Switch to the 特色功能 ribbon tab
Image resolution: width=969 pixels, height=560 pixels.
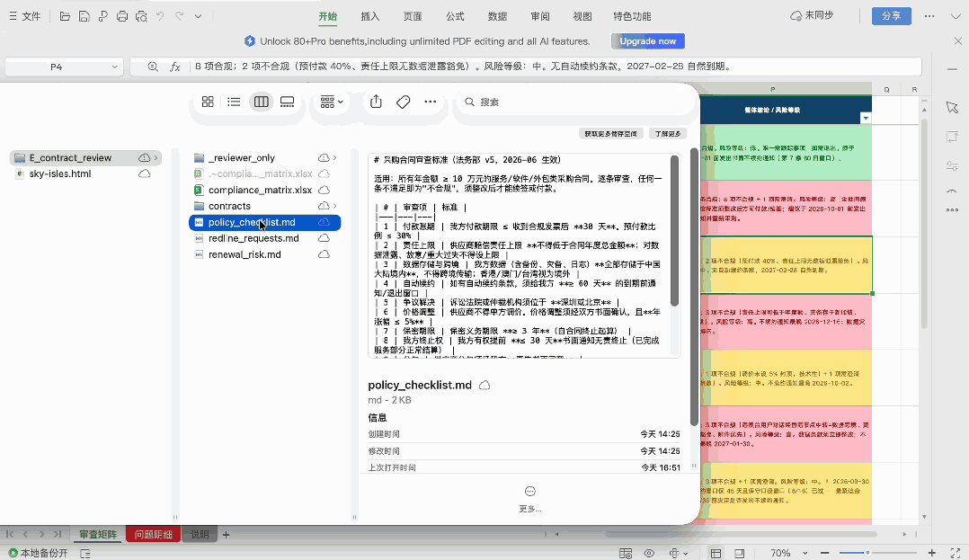click(632, 17)
